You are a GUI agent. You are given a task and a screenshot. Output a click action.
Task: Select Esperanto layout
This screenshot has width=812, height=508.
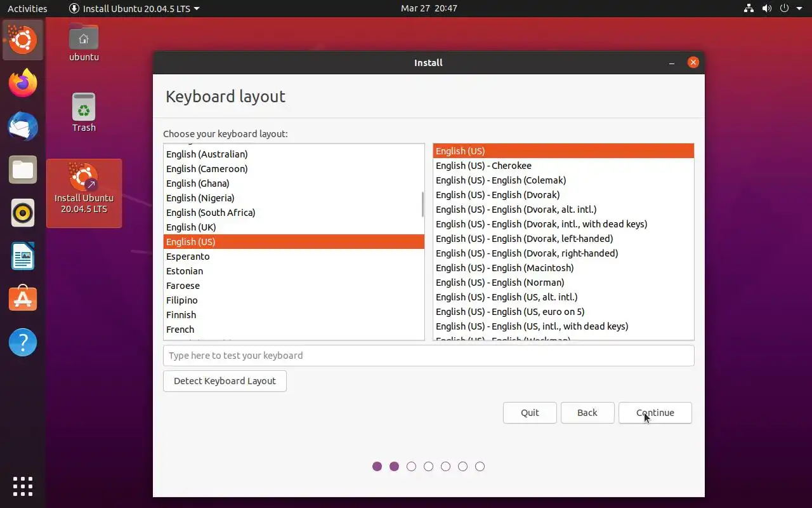click(x=294, y=257)
